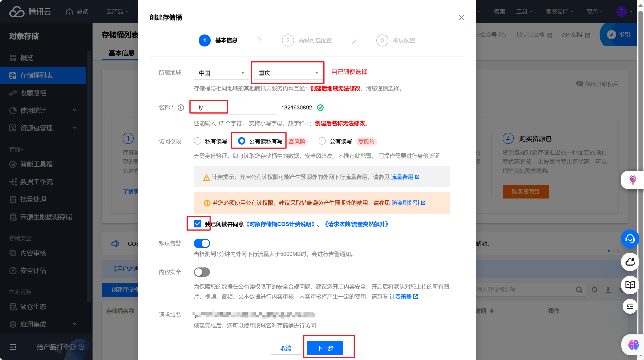The image size is (644, 360).
Task: Open the 计费策略 link
Action: 403,297
